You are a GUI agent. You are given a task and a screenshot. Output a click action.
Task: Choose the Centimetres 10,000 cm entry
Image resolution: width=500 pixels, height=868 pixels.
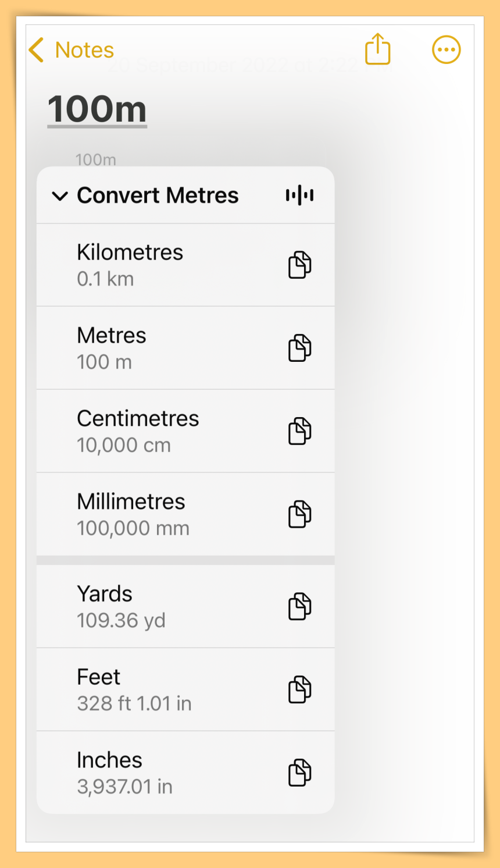click(185, 431)
